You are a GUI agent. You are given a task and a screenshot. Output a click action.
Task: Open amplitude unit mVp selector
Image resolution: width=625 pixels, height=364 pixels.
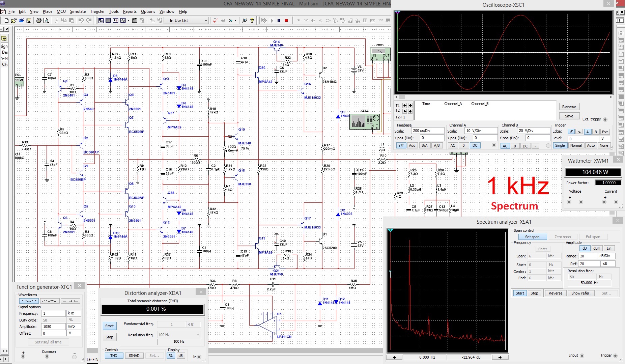(x=74, y=327)
